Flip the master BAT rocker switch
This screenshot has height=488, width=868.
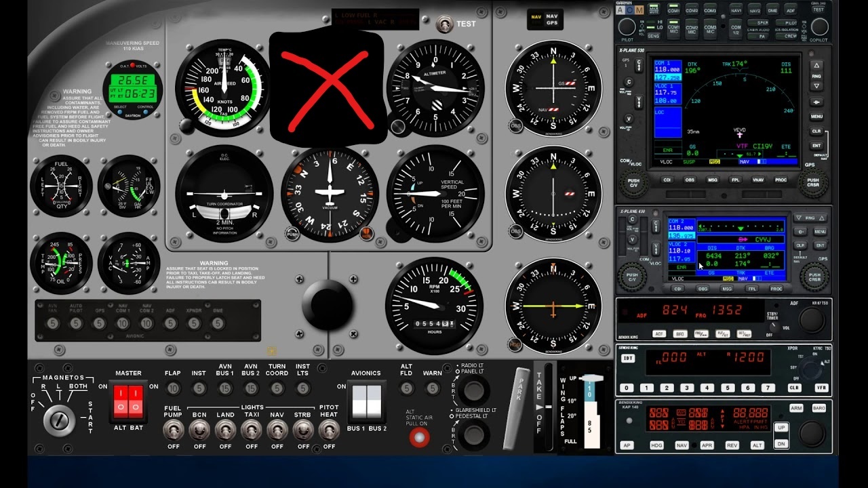point(136,401)
